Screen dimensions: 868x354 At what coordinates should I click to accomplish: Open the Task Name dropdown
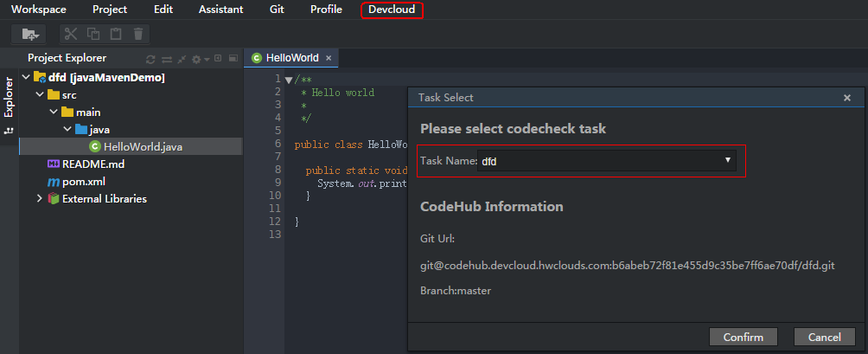(728, 161)
